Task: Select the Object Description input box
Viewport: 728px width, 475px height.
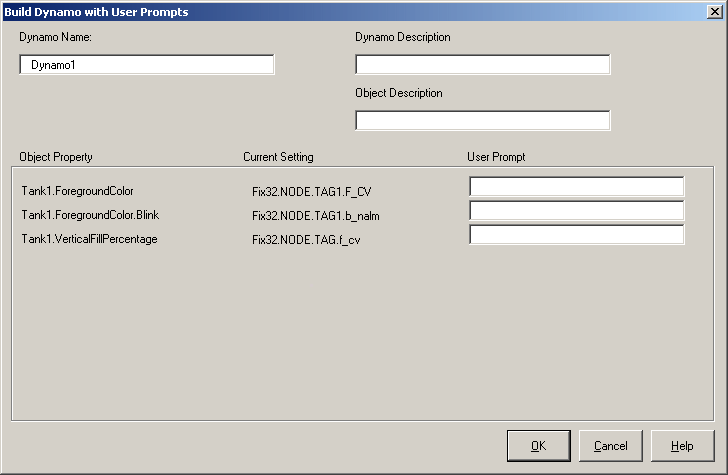Action: coord(482,121)
